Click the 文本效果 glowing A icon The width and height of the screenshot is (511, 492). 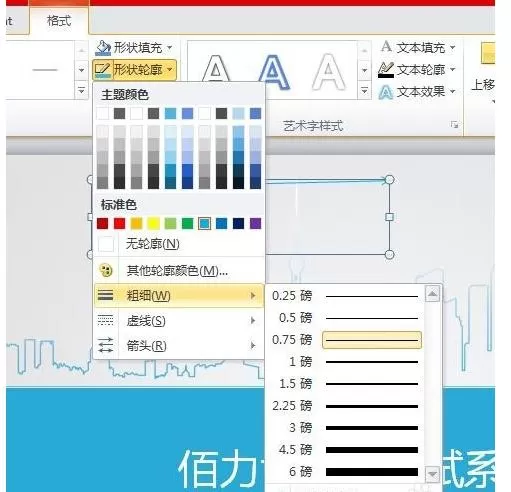386,92
